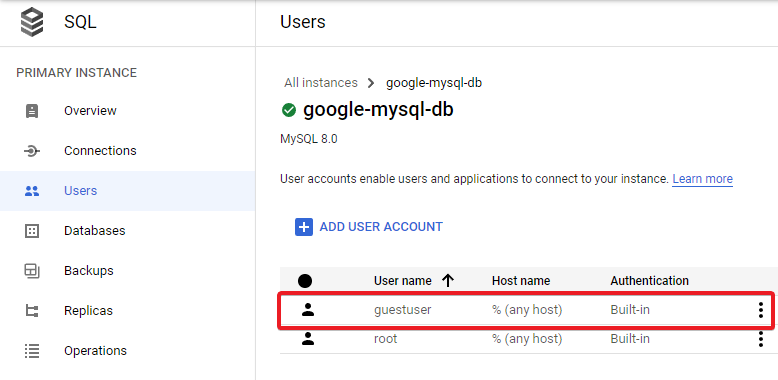
Task: Click the Connections node icon in sidebar
Action: coord(32,151)
